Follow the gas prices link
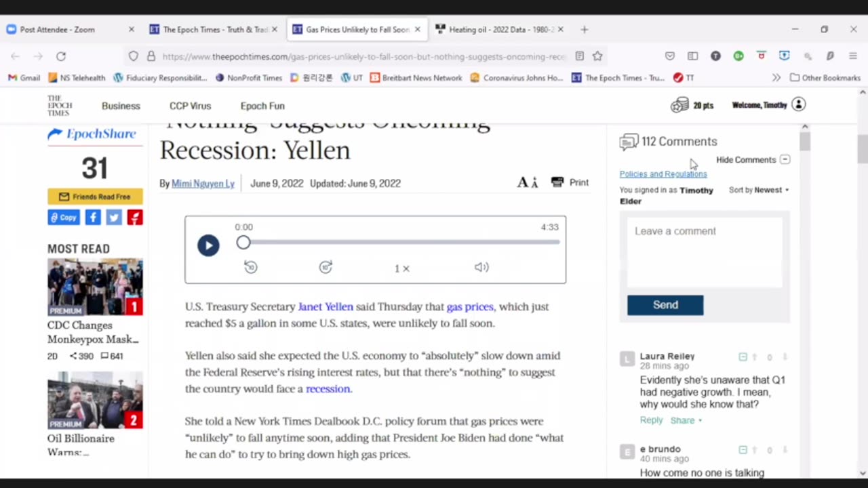The image size is (868, 488). 470,306
